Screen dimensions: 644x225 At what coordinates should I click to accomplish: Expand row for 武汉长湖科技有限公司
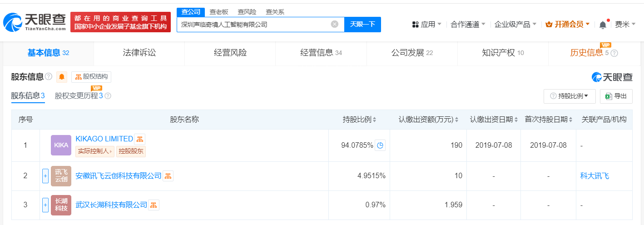click(x=45, y=205)
